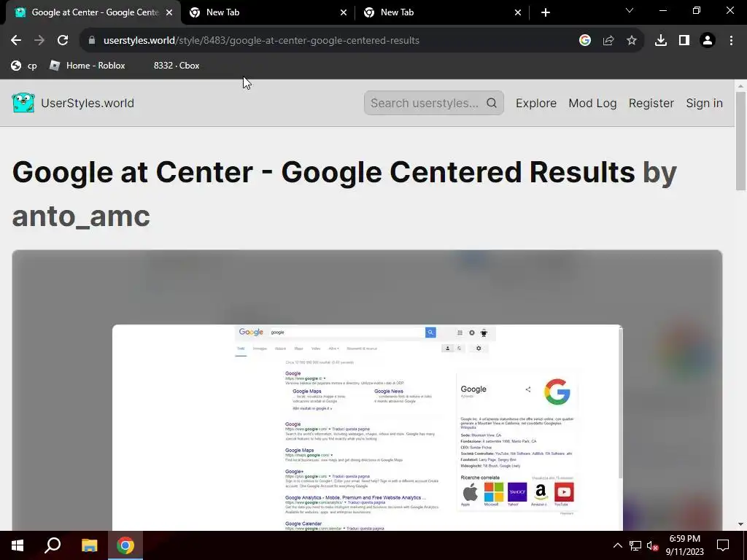Expand the tab search chevron

(x=630, y=10)
